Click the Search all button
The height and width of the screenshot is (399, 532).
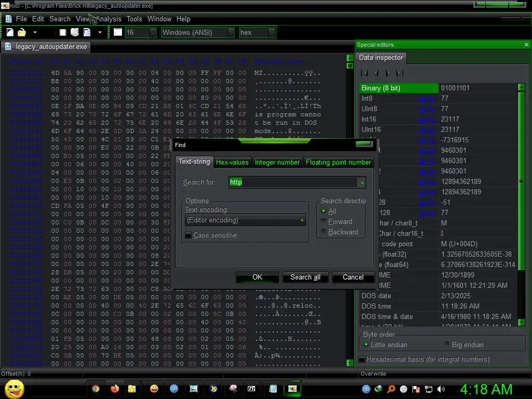point(305,277)
